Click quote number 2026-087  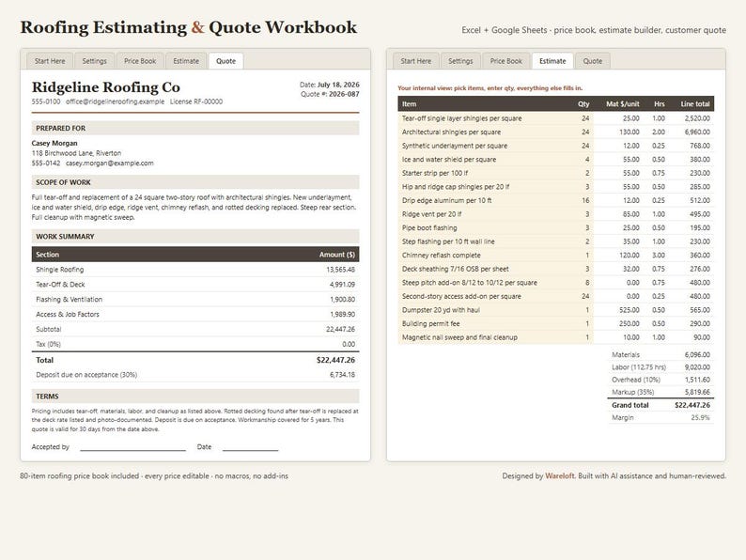click(344, 94)
